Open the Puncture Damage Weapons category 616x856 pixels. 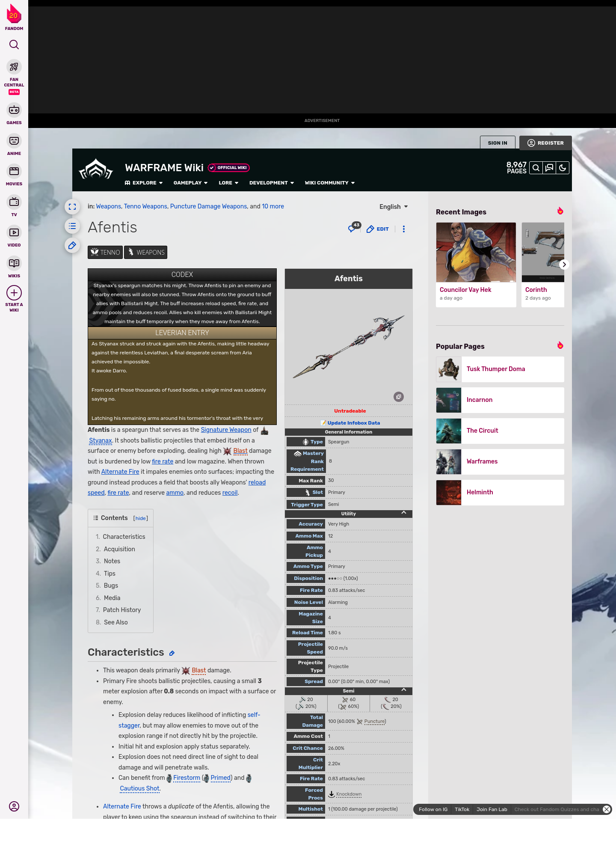coord(208,206)
